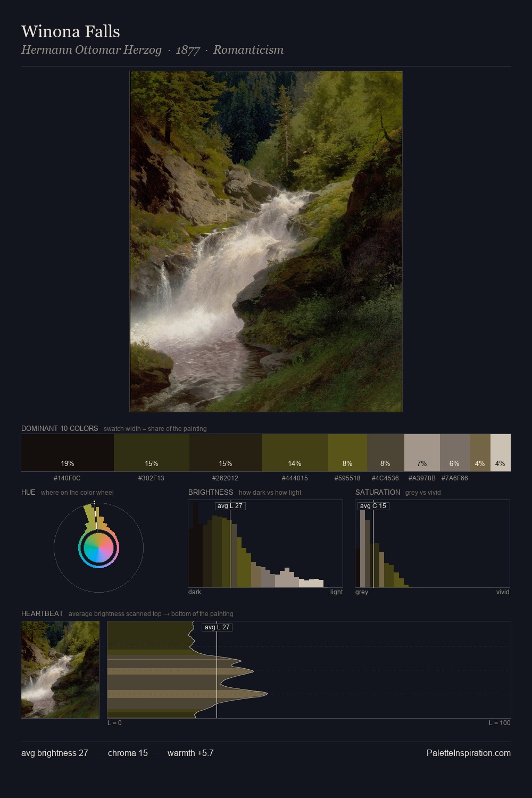Click the main Winona Falls painting
The width and height of the screenshot is (532, 798).
pyautogui.click(x=266, y=242)
